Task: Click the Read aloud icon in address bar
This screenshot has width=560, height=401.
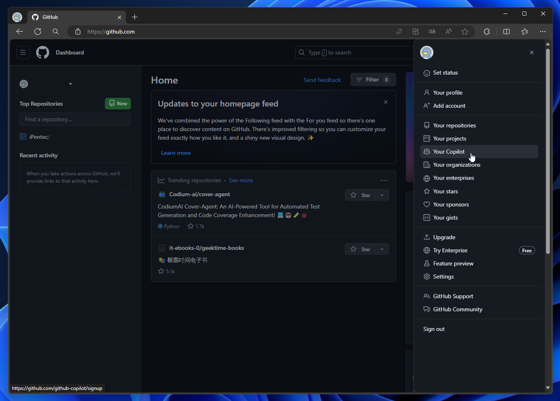Action: pos(448,32)
